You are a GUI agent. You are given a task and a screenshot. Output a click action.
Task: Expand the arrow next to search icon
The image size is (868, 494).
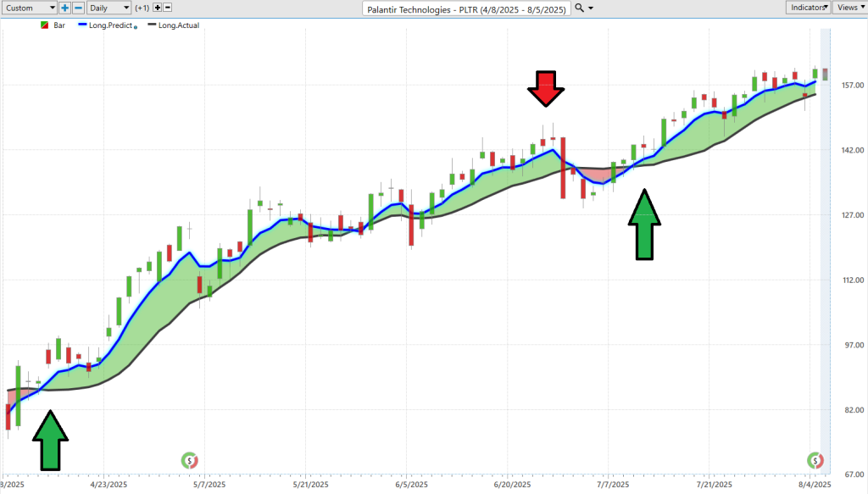coord(591,8)
